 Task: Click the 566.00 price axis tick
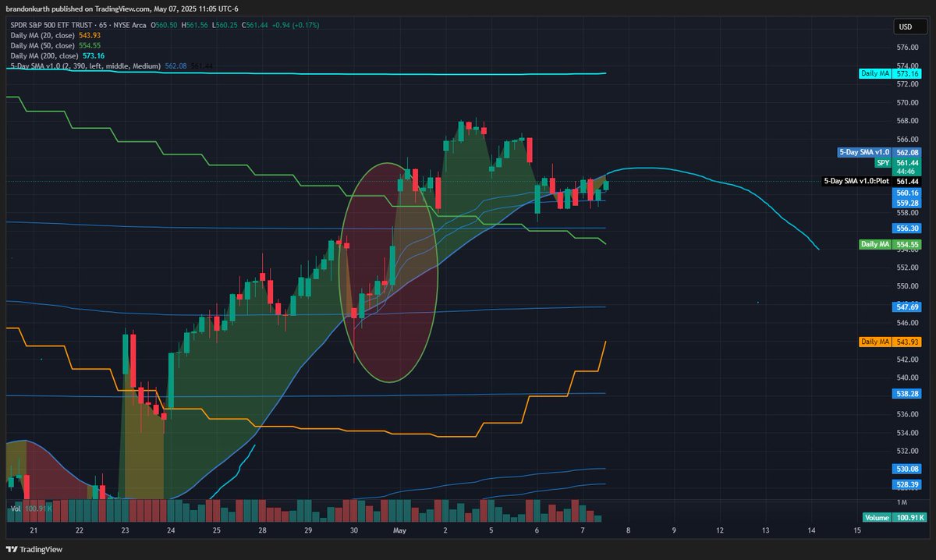(908, 139)
